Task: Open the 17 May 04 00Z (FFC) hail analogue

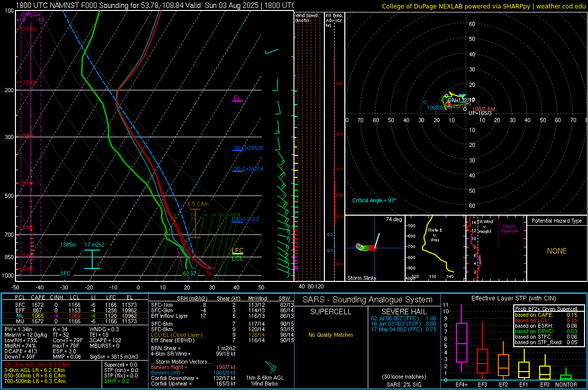Action: 404,329
